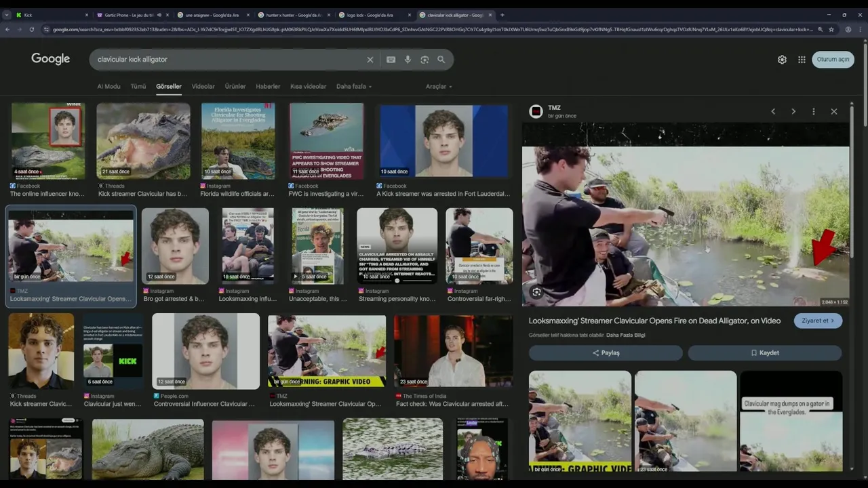
Task: Click the Kaydet save button
Action: [x=765, y=352]
